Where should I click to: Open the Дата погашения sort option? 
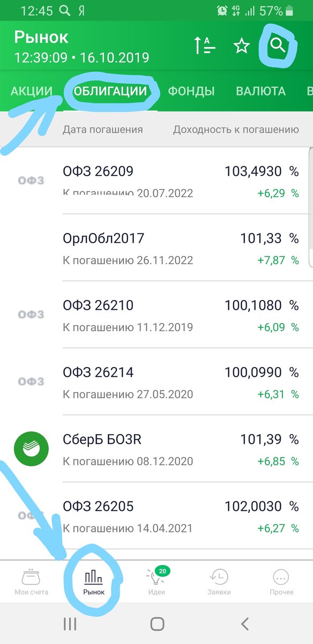click(103, 129)
